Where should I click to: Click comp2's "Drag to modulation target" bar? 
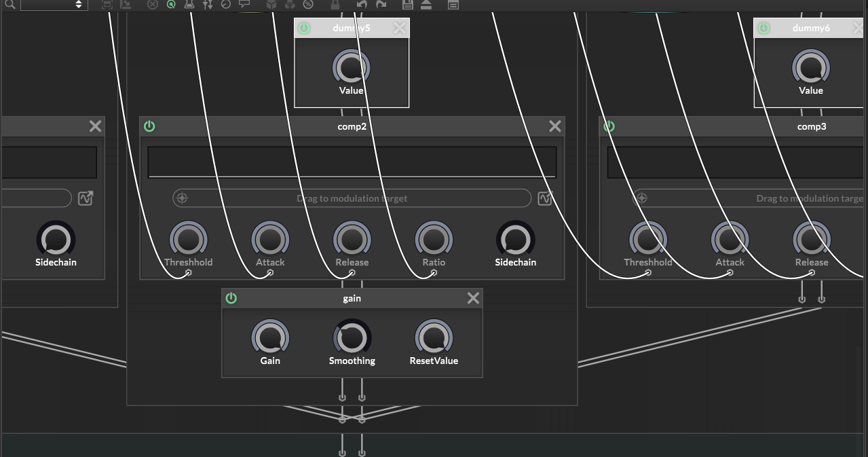[352, 198]
